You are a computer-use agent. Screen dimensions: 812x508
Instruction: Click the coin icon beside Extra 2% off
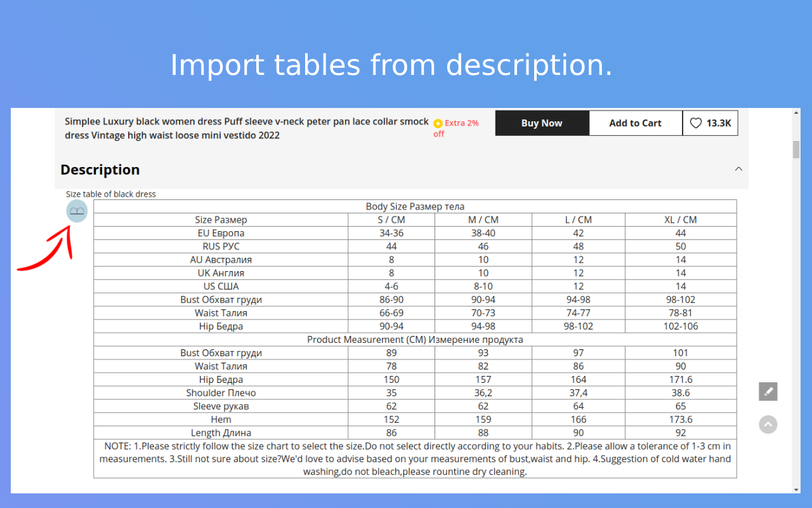coord(438,123)
